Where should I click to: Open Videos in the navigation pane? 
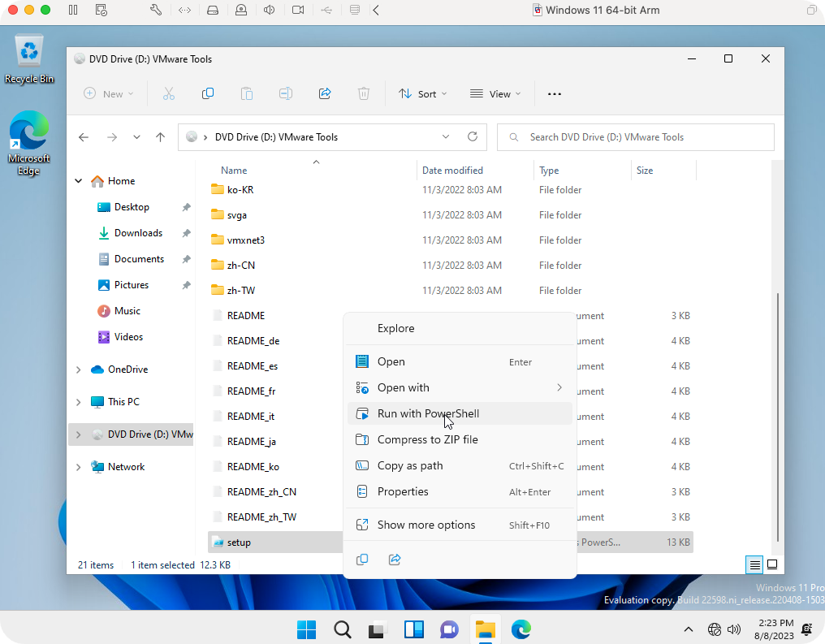pyautogui.click(x=128, y=337)
